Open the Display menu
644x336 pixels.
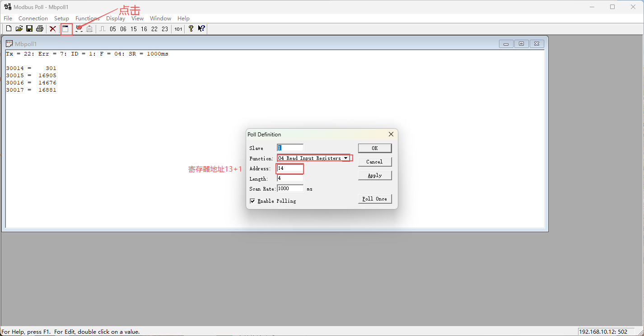tap(116, 19)
